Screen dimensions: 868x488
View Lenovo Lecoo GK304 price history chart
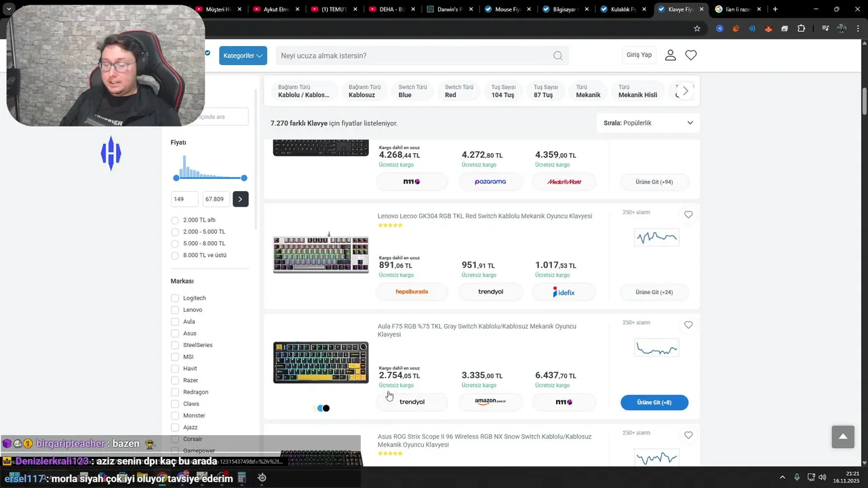[x=656, y=237]
